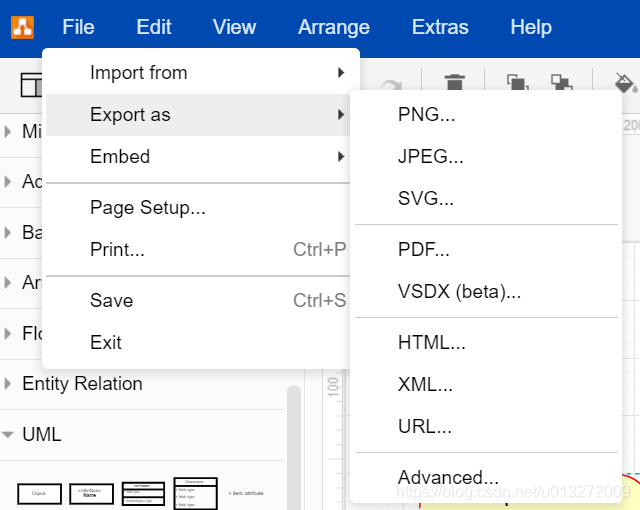The height and width of the screenshot is (510, 640).
Task: Collapse the UML shapes section
Action: click(40, 435)
